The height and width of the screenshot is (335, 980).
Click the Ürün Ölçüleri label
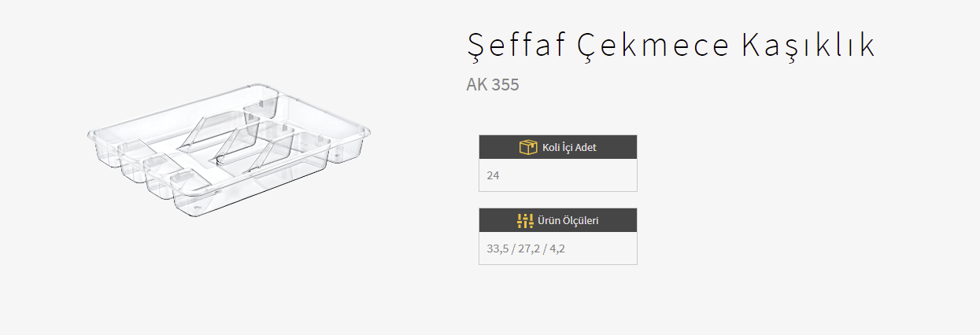pos(567,220)
